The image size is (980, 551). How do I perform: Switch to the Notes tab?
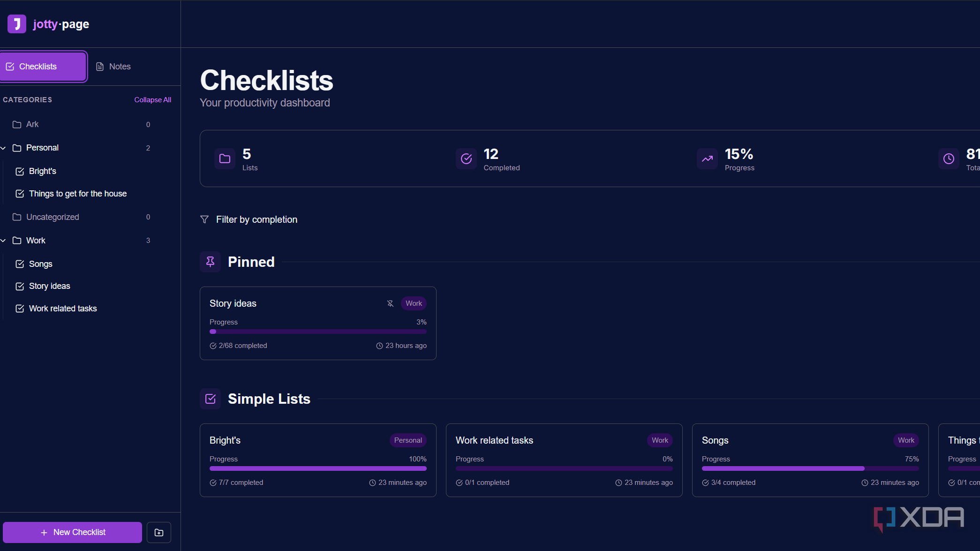[113, 67]
